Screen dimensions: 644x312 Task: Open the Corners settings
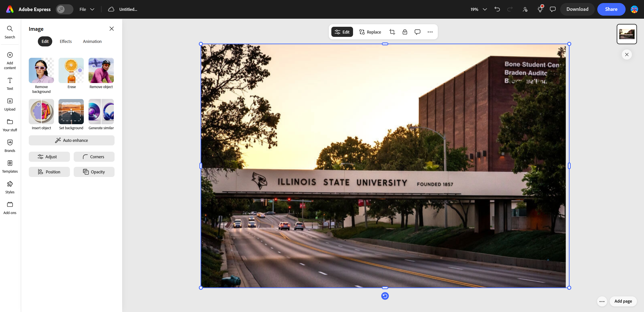94,157
